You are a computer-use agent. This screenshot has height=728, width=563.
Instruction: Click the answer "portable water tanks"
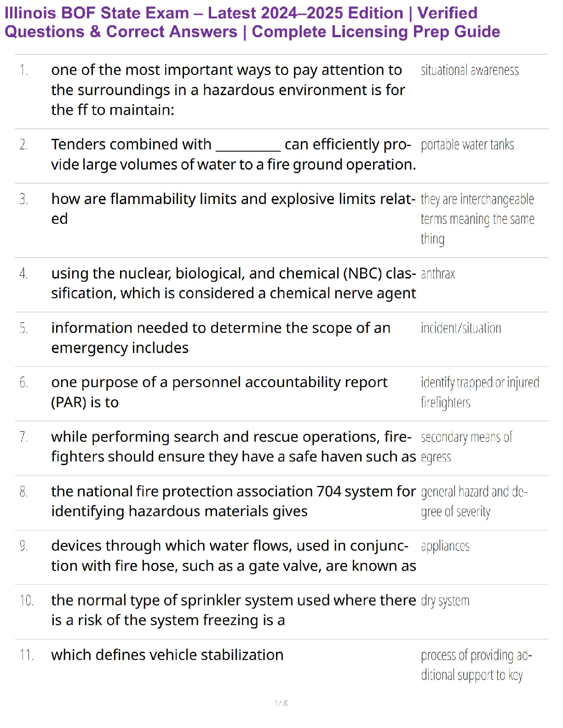pos(467,145)
